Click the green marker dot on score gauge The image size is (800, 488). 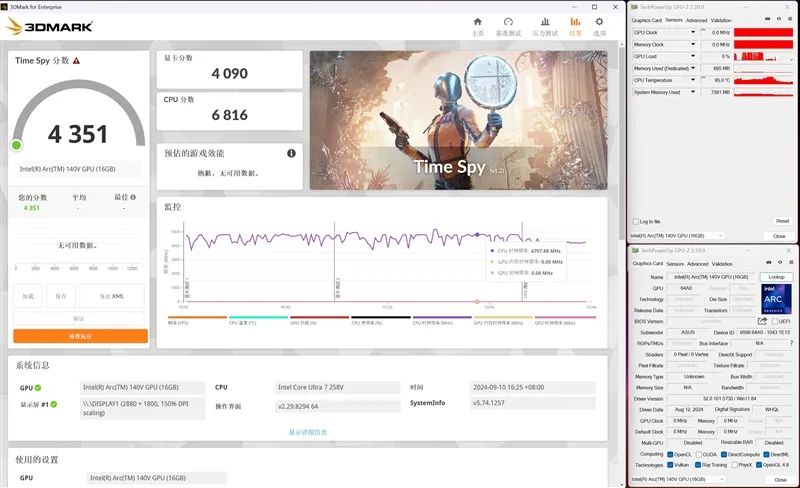click(x=16, y=145)
